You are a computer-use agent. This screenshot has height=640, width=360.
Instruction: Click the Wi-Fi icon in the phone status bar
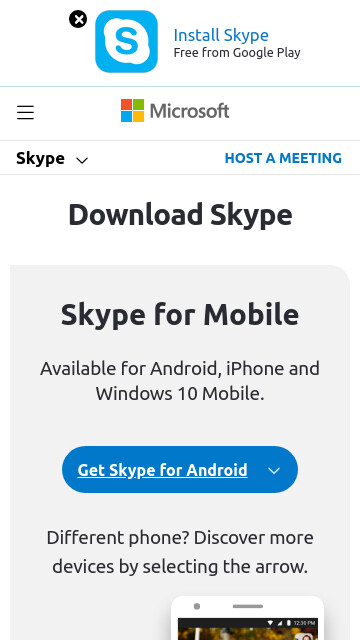[x=269, y=623]
